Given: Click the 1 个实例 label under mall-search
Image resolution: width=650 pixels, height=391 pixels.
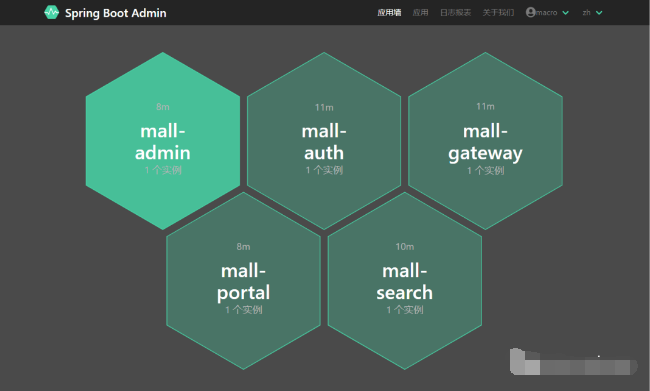Looking at the screenshot, I should 405,310.
